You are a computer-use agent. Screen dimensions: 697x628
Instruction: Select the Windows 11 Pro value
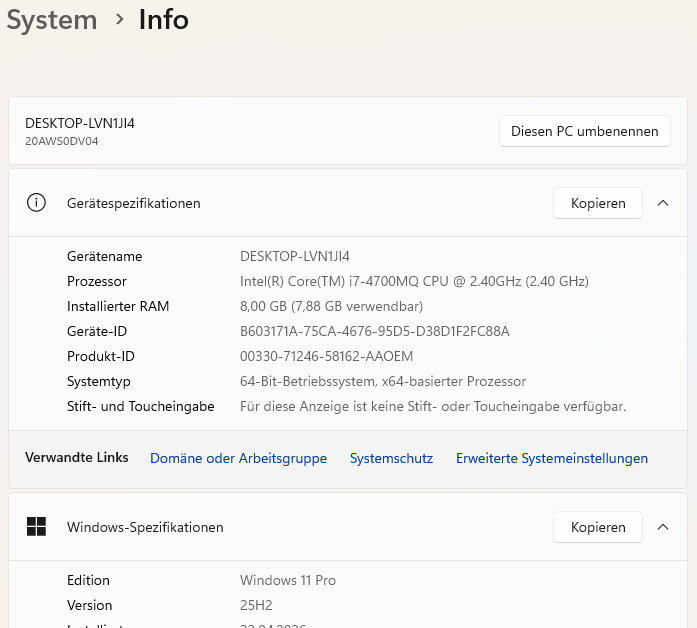(288, 580)
